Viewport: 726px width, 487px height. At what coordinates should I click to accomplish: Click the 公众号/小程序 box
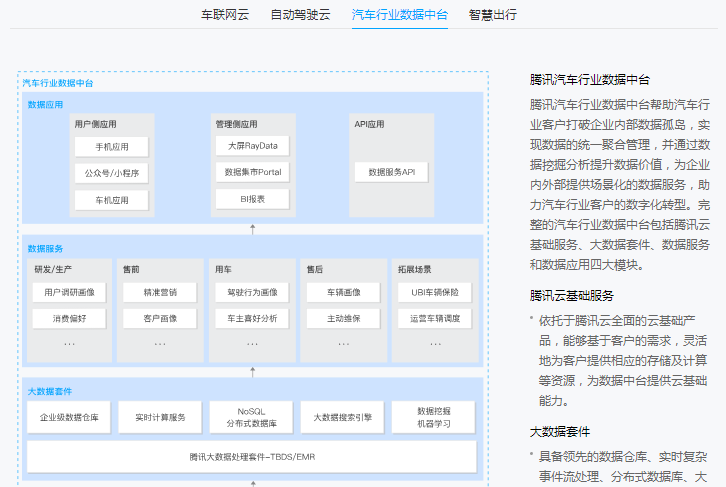pyautogui.click(x=112, y=173)
